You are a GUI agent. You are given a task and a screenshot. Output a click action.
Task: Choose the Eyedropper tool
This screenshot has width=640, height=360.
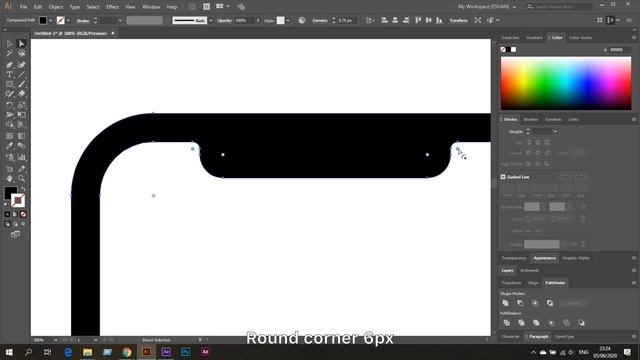9,146
